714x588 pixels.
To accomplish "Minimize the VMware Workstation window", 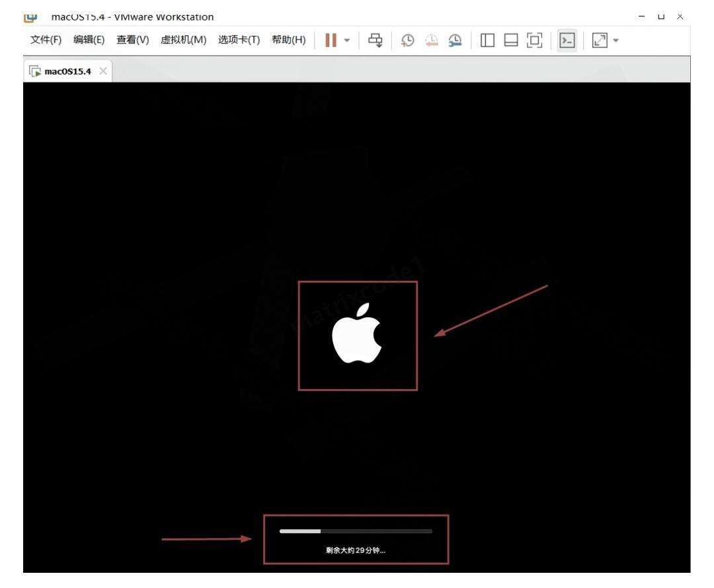I will tap(641, 17).
